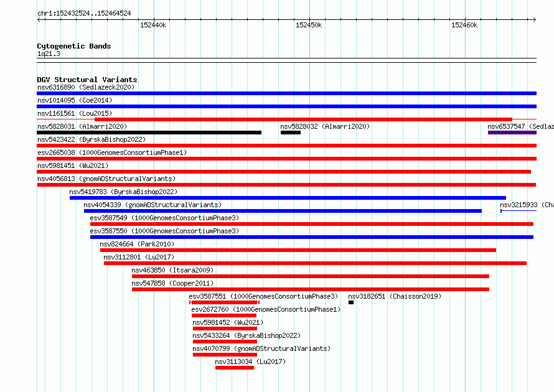This screenshot has width=554, height=392.
Task: Open nsv5828032 (Almarri2020) label
Action: pyautogui.click(x=325, y=126)
